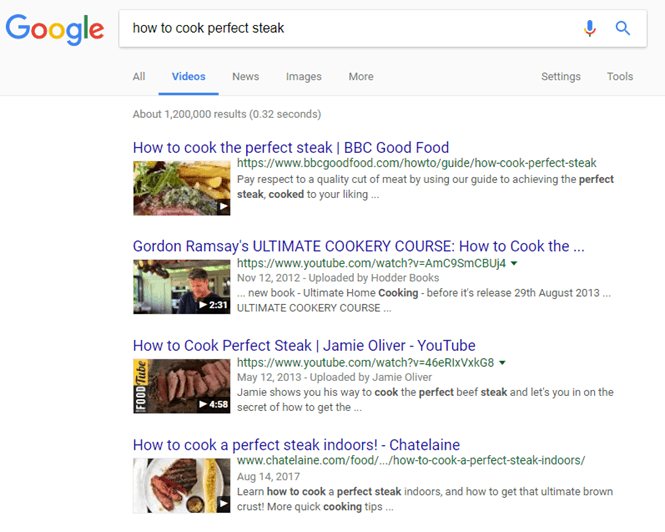
Task: Play Jamie Oliver FoodTube thumbnail with 4:58 duration
Action: pos(182,386)
